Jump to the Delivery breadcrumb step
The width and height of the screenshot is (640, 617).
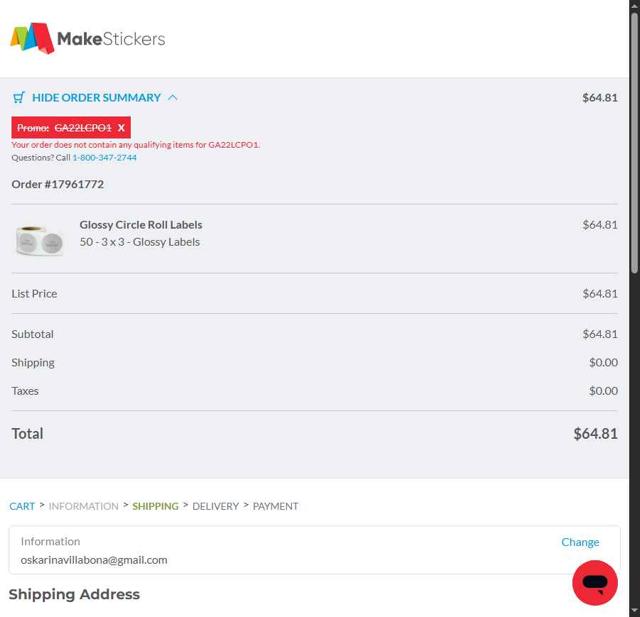[x=215, y=506]
